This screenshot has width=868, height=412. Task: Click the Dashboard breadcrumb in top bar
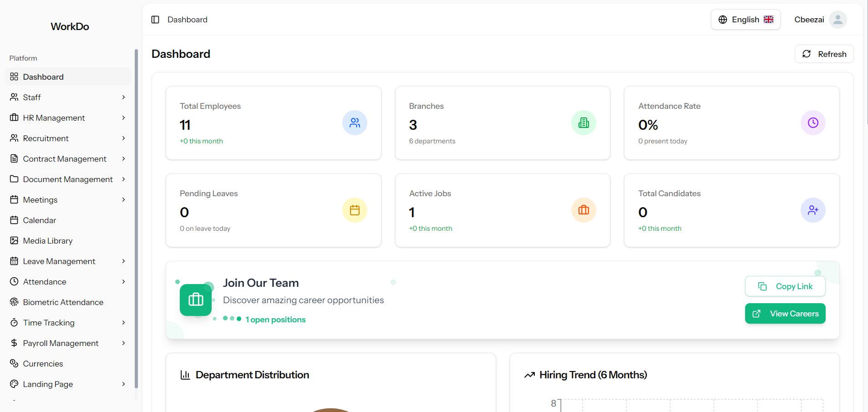pyautogui.click(x=188, y=20)
